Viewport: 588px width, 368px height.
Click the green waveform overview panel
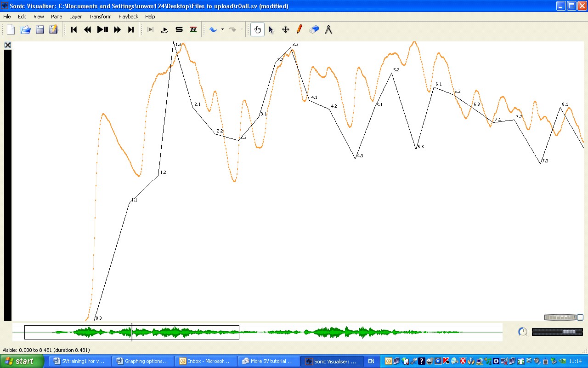tap(257, 332)
